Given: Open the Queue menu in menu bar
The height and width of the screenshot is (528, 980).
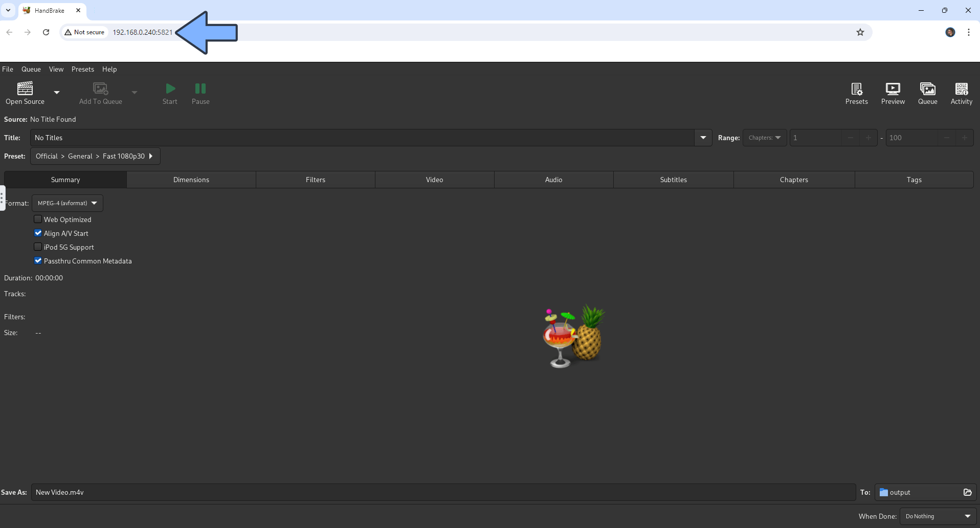Looking at the screenshot, I should (x=31, y=69).
